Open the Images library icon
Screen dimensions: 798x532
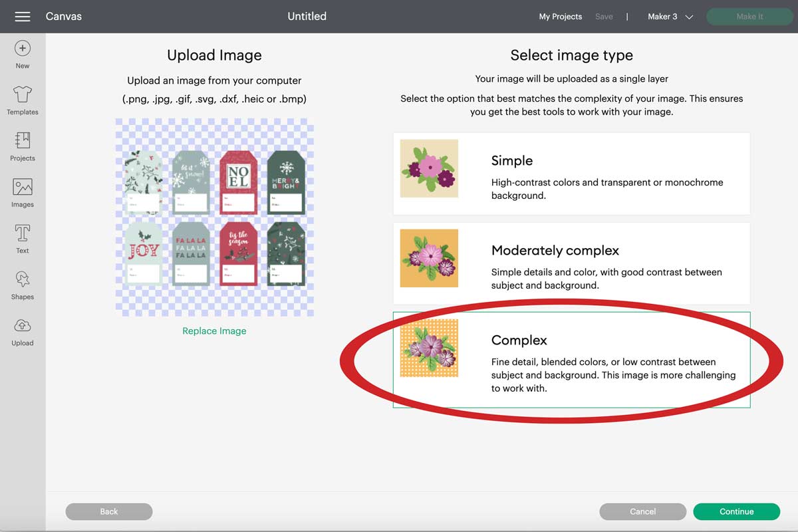pos(23,187)
